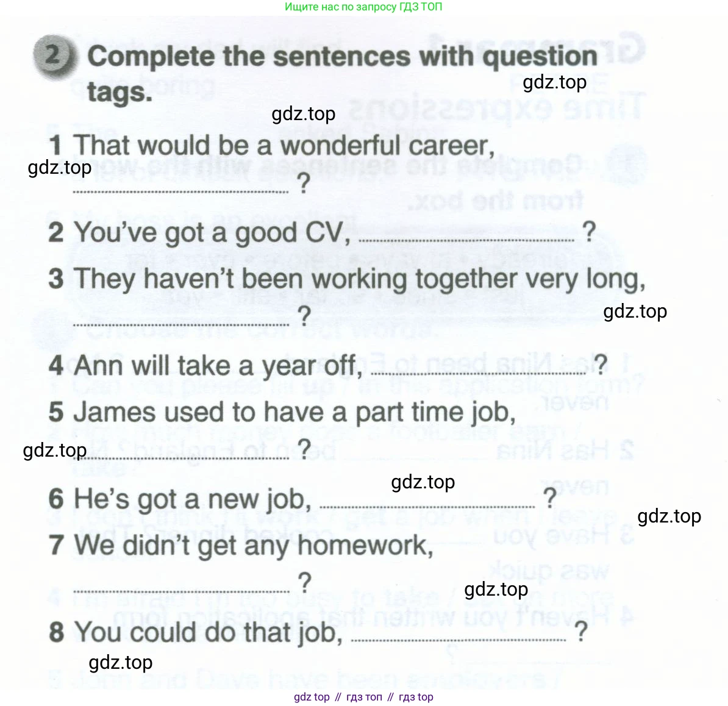Open the "гдз top" footer link
Image resolution: width=728 pixels, height=706 pixels.
416,697
